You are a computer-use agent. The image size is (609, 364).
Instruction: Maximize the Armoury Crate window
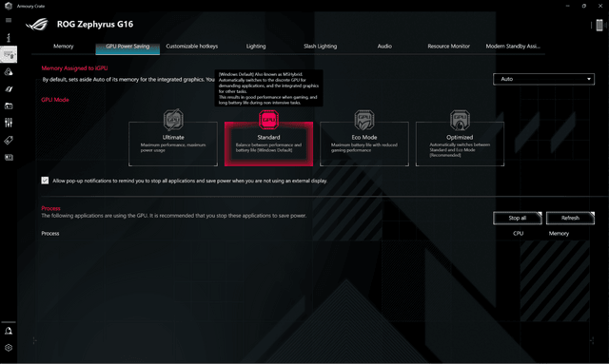583,6
